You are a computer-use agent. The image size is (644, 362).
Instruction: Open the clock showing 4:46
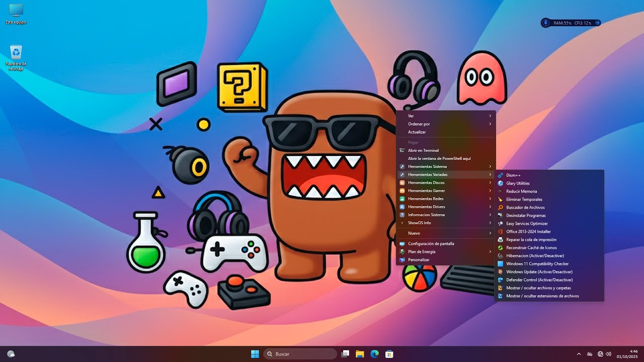[627, 354]
